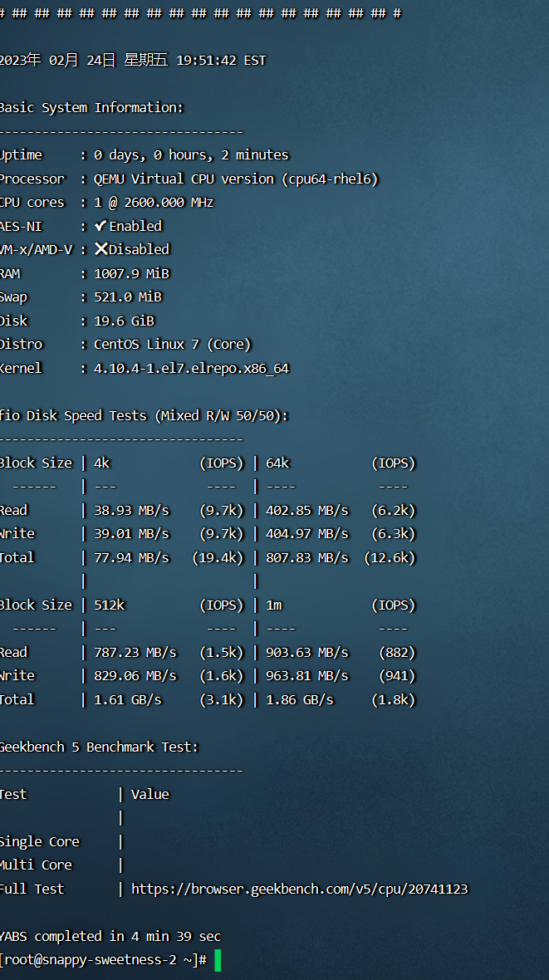The image size is (549, 980).
Task: Click the RAM value 1007.9 MiB
Action: (x=131, y=273)
